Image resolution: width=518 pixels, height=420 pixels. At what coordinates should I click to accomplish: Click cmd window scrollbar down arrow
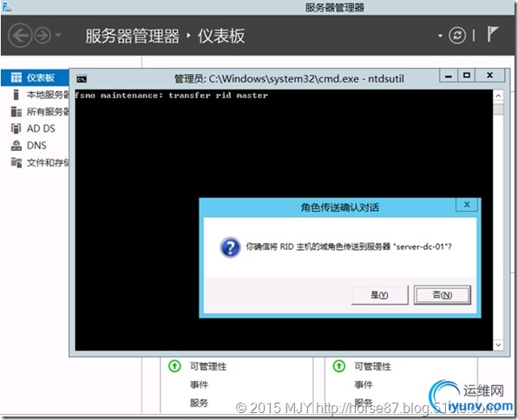(498, 345)
